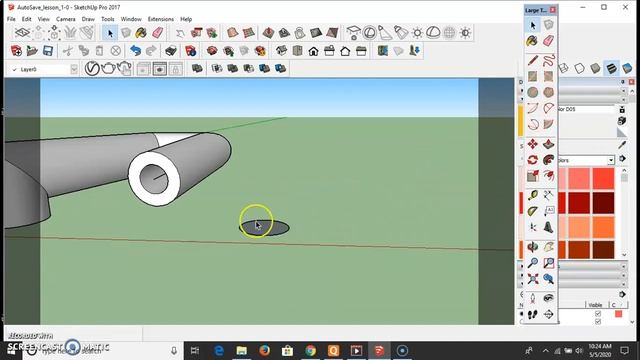Viewport: 640px width, 360px height.
Task: Click the grey Redo arrow
Action: 151,51
